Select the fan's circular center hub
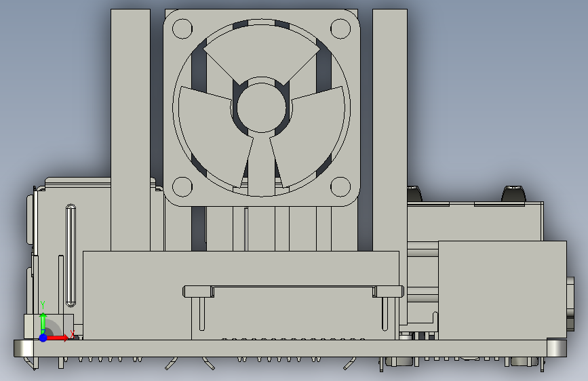Viewport: 588px width, 381px height. [261, 107]
